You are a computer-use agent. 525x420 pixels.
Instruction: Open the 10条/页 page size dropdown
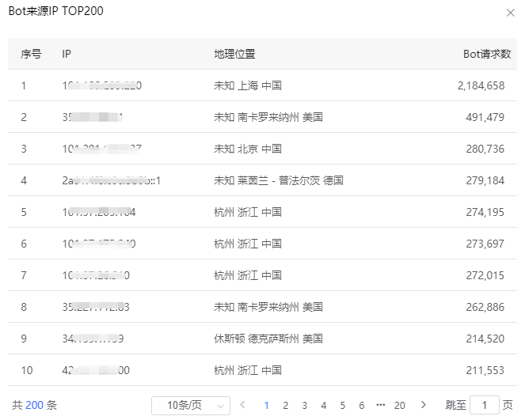(191, 405)
